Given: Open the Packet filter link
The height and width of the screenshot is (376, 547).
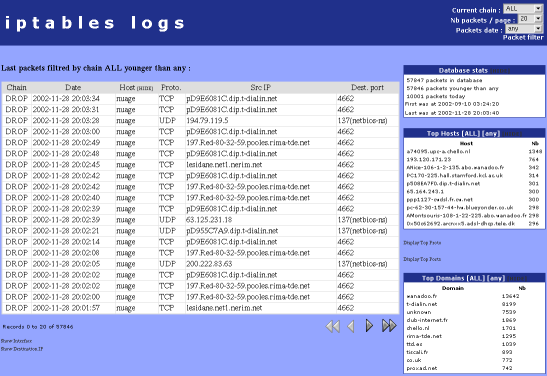Looking at the screenshot, I should coord(523,37).
